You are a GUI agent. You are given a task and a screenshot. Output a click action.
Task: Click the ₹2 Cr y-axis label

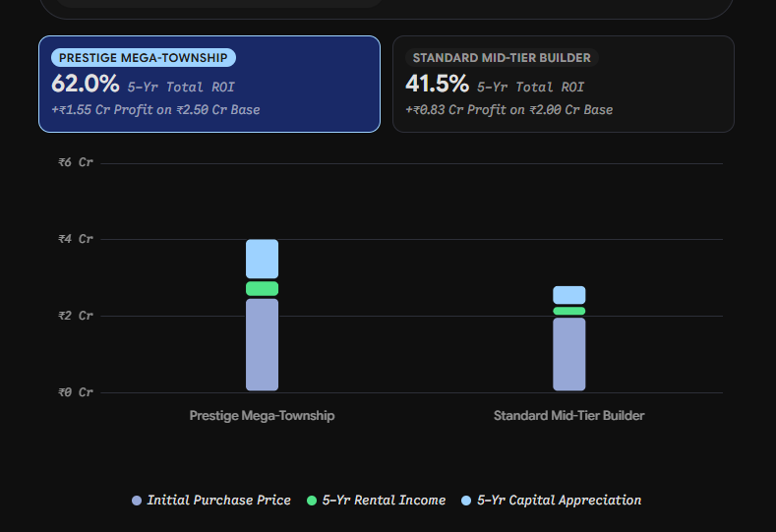point(76,316)
